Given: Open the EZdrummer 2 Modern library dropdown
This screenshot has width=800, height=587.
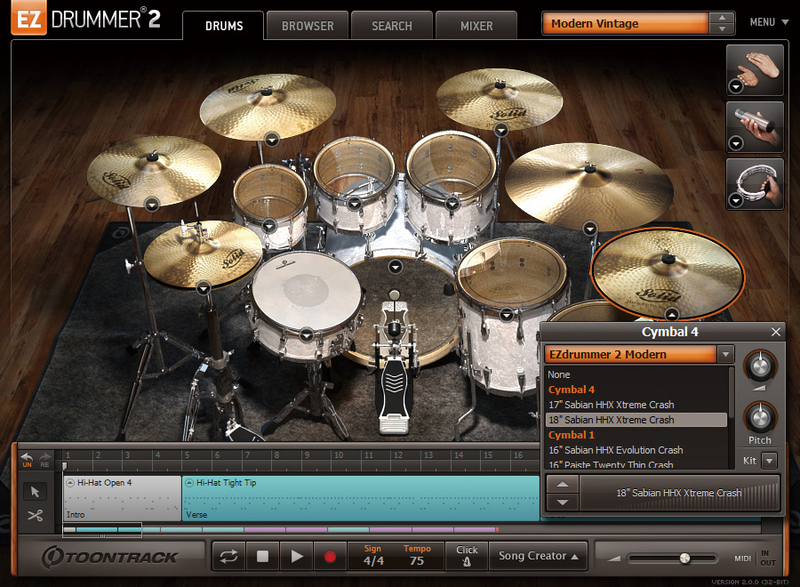Looking at the screenshot, I should click(725, 354).
